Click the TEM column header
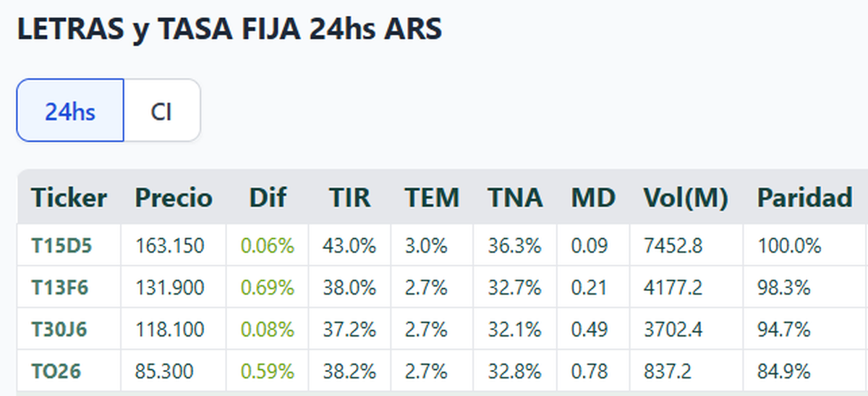Viewport: 868px width, 396px height. 432,198
